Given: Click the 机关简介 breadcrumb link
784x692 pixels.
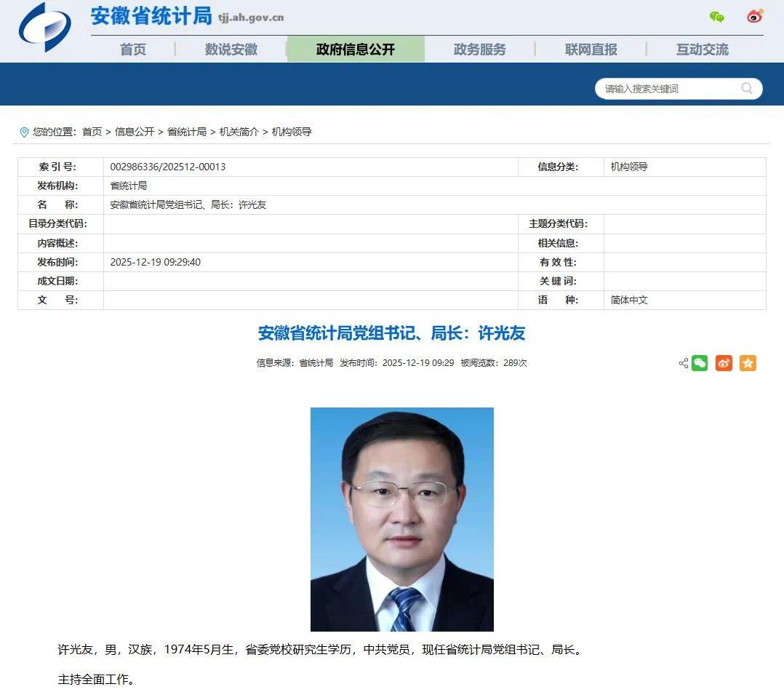Looking at the screenshot, I should pos(241,132).
